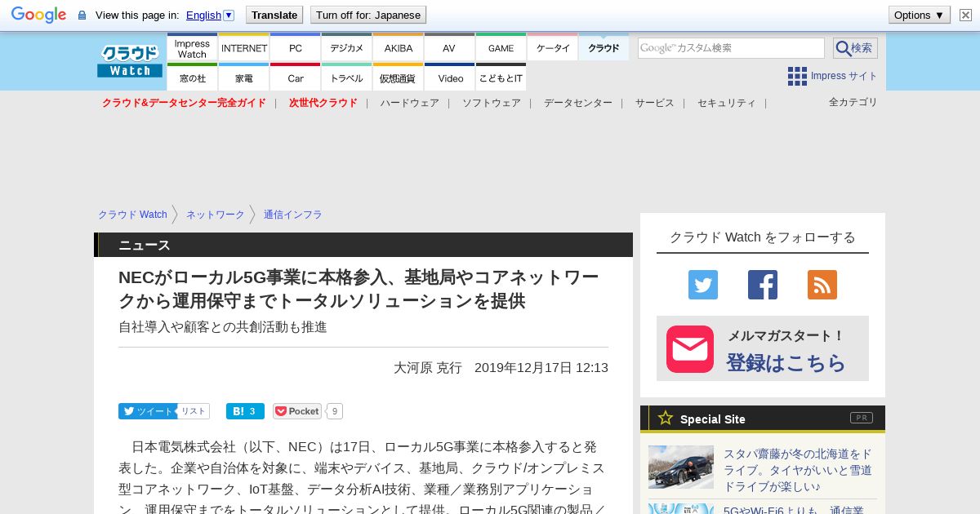Open セキュリティ category menu
980x514 pixels.
(x=727, y=103)
